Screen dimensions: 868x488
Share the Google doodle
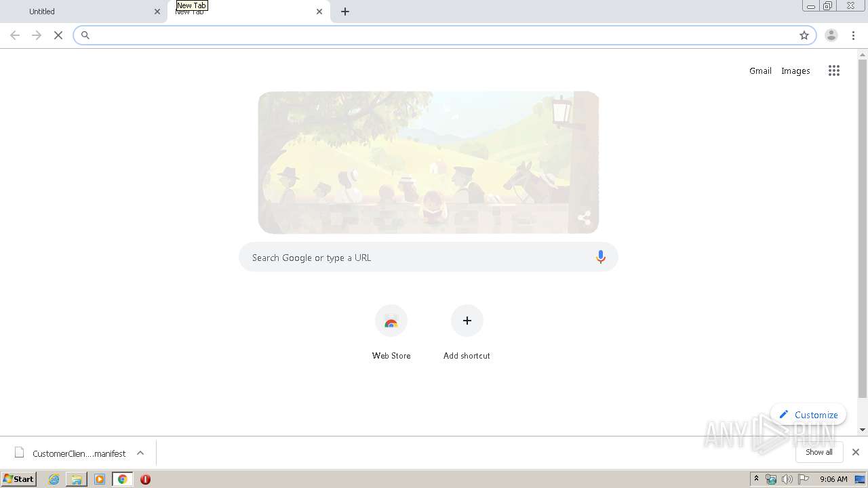pos(584,218)
